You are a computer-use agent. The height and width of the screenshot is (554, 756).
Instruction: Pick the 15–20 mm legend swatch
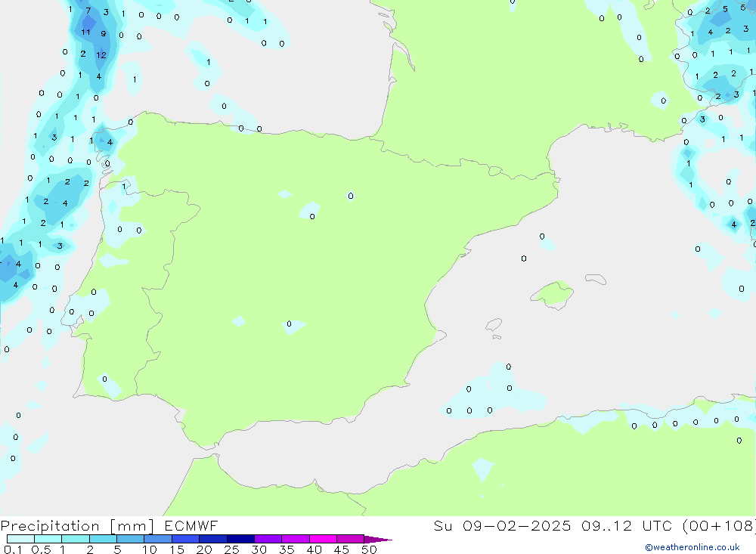[186, 539]
